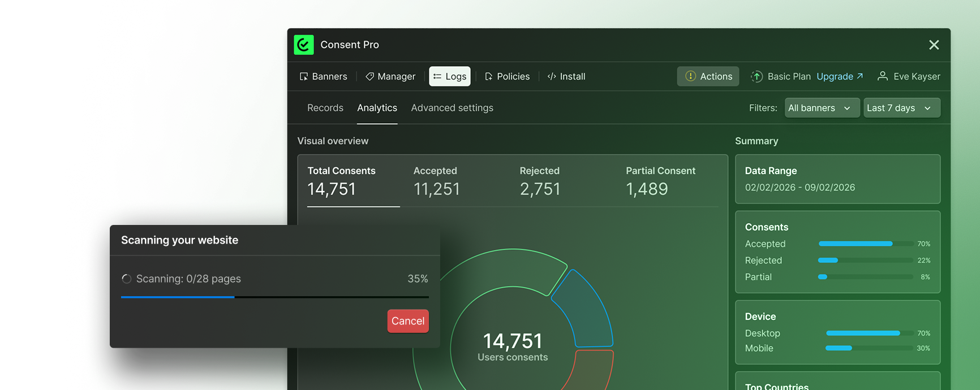This screenshot has height=390, width=980.
Task: Click the Desktop 70% device bar
Action: click(x=869, y=333)
